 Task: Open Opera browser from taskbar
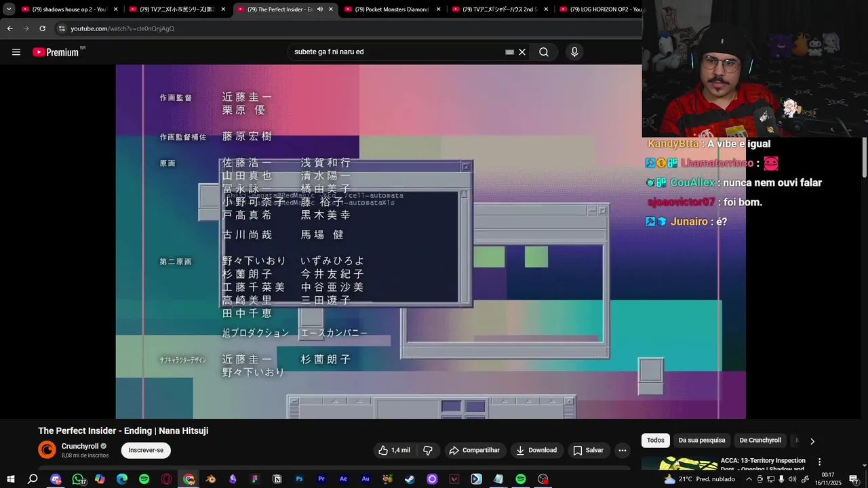(x=166, y=479)
